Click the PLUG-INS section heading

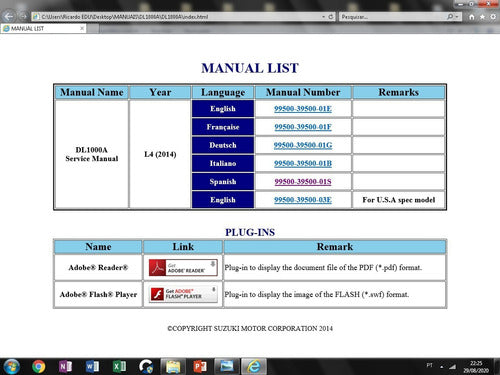250,232
